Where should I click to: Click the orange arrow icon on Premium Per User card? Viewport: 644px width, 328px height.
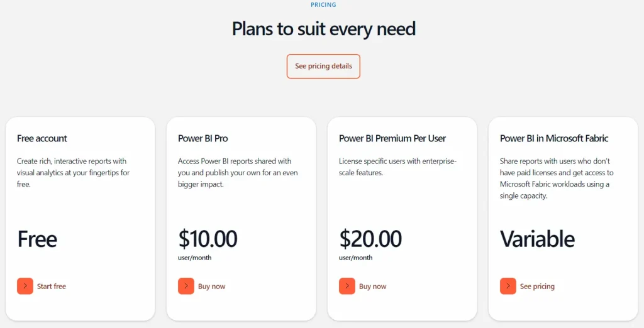click(347, 286)
